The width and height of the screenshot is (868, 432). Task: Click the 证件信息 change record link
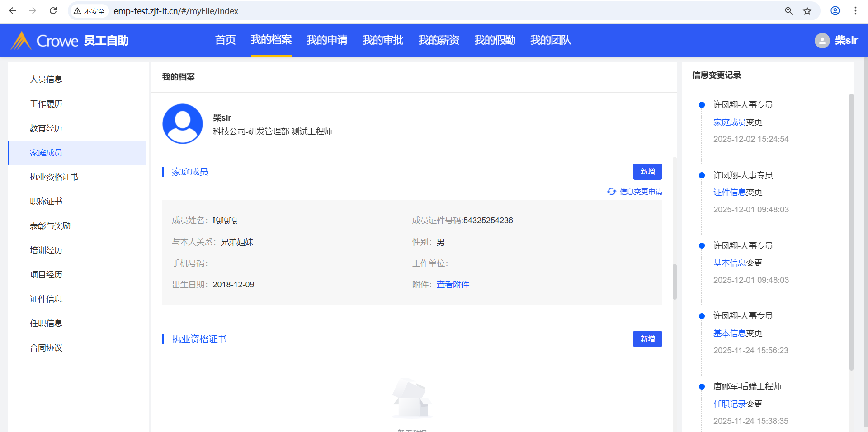(729, 193)
